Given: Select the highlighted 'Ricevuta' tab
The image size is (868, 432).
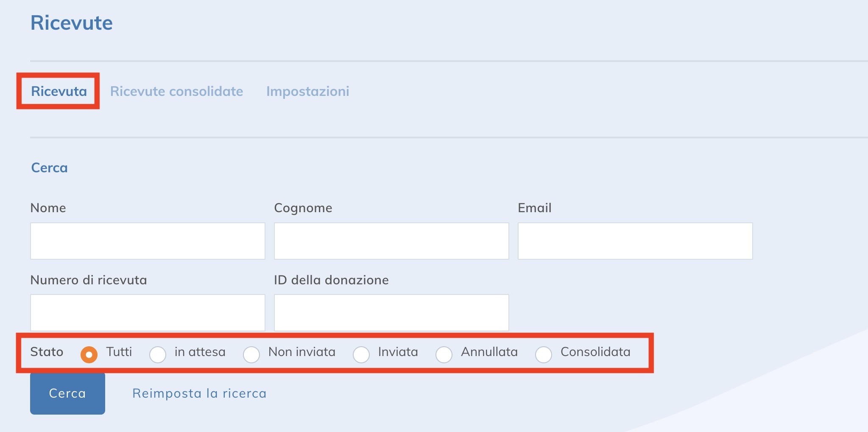Looking at the screenshot, I should pos(59,91).
